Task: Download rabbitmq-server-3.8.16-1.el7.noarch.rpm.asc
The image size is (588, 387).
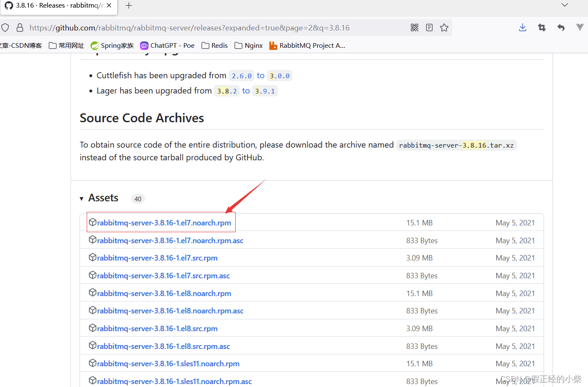Action: [170, 241]
